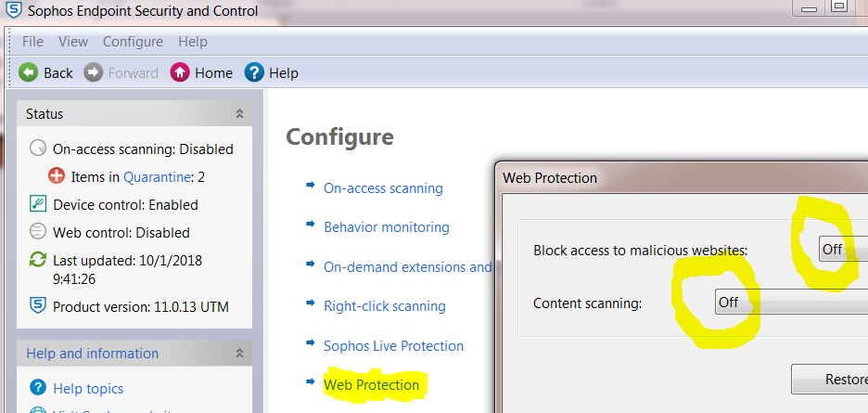Click the minimize window button

point(810,7)
